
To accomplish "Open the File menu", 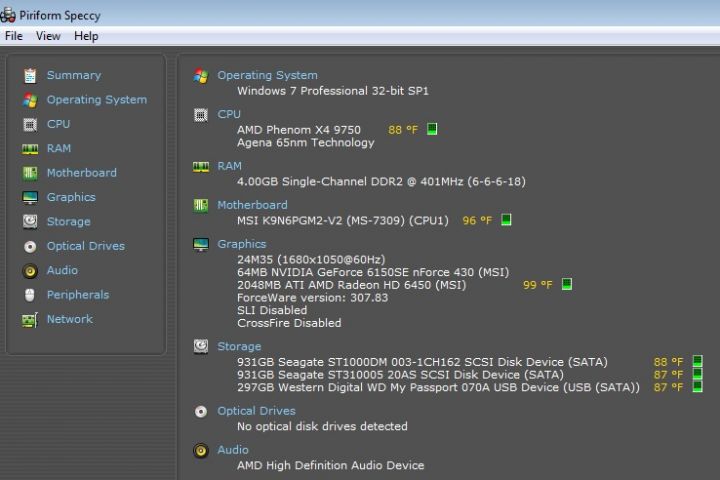I will coord(14,36).
